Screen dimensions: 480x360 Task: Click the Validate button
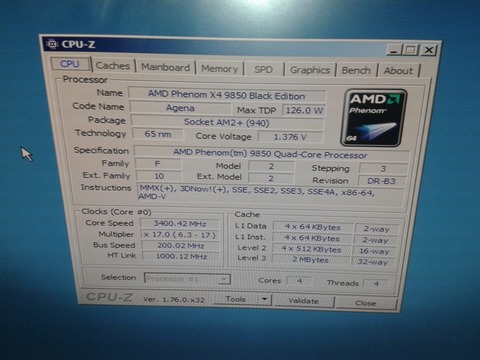[304, 301]
